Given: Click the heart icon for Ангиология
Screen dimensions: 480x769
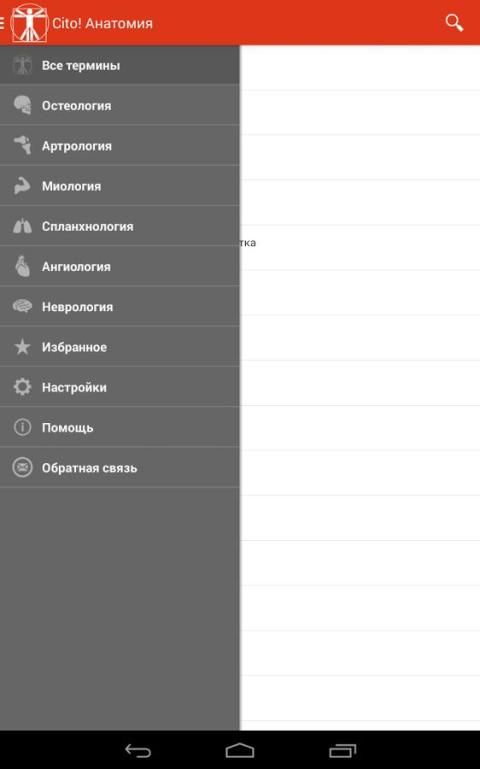Looking at the screenshot, I should coord(22,266).
